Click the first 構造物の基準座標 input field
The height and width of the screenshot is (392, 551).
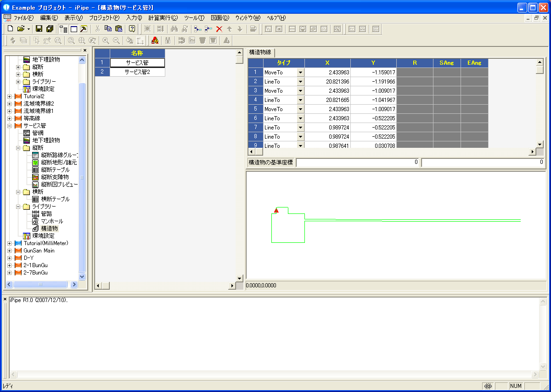coord(358,162)
